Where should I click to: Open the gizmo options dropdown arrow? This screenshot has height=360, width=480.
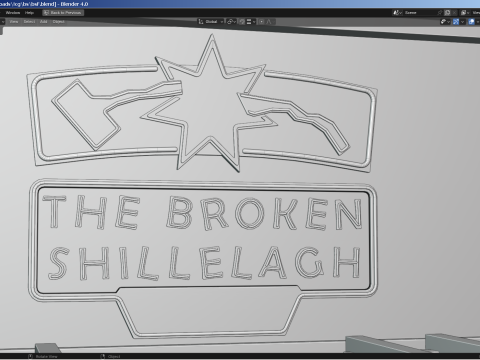[462, 22]
